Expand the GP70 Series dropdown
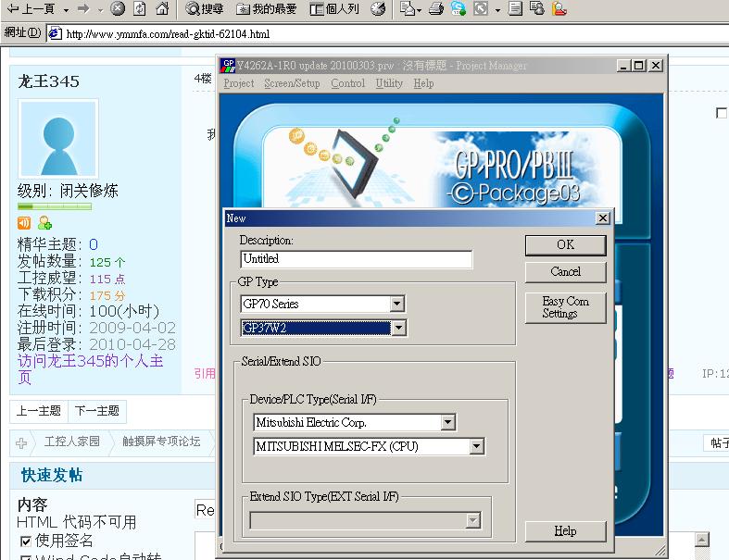This screenshot has height=560, width=729. click(396, 304)
